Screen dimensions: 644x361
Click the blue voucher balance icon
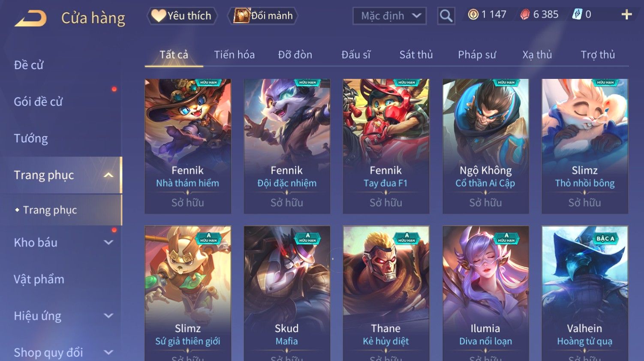click(x=577, y=15)
